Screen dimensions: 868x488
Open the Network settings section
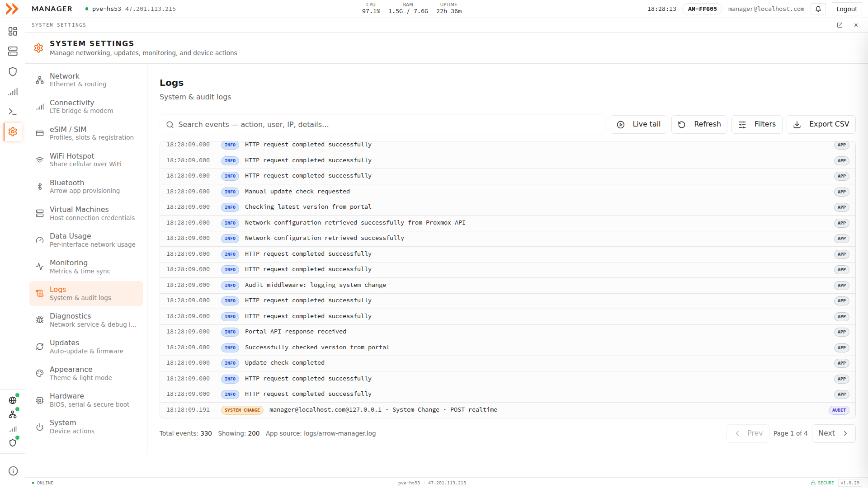[86, 80]
